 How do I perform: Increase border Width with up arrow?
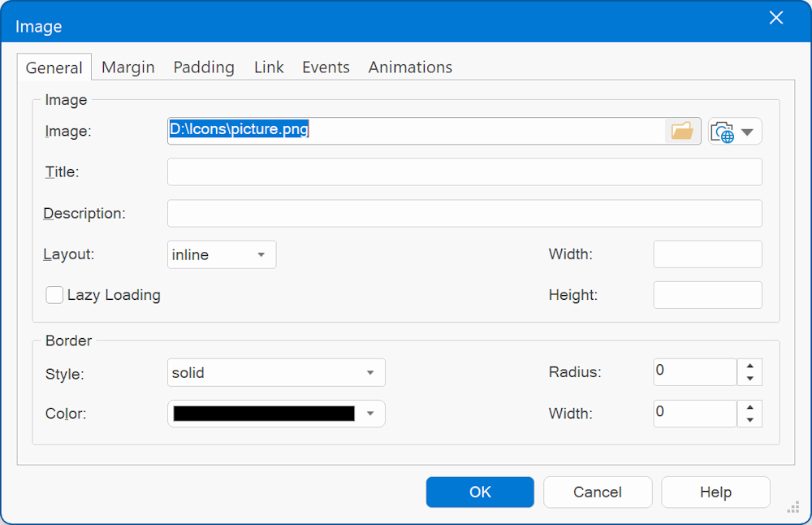point(749,407)
